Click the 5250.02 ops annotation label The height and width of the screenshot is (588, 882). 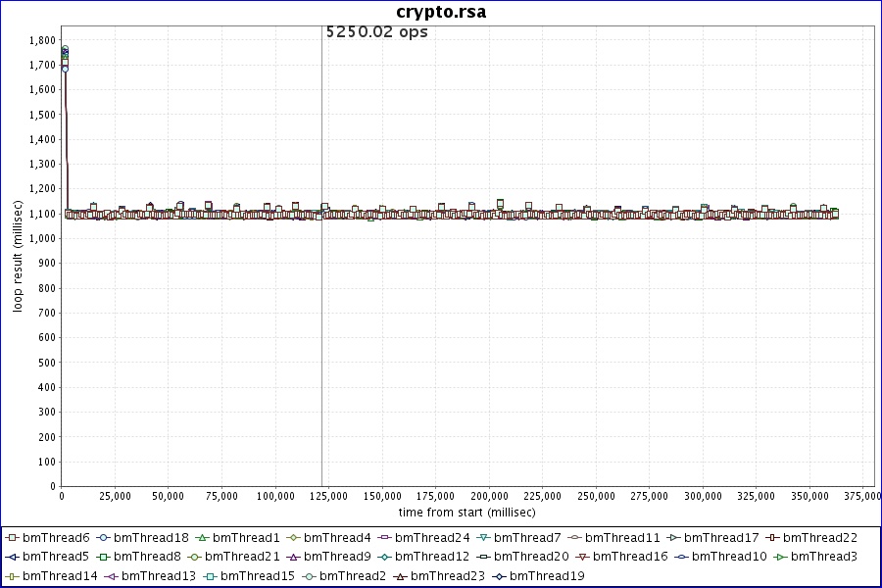click(x=376, y=31)
